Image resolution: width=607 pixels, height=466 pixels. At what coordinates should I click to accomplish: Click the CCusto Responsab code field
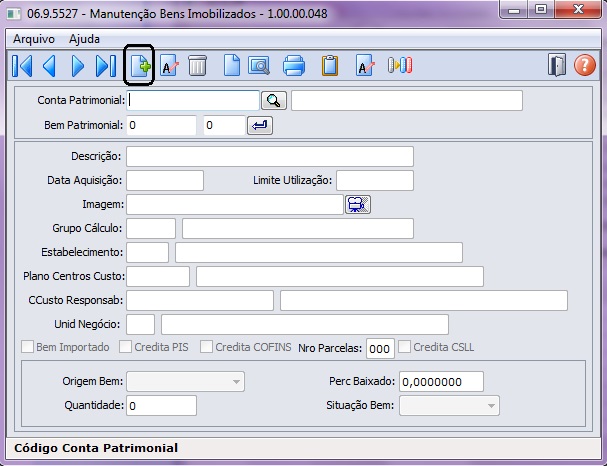(200, 300)
